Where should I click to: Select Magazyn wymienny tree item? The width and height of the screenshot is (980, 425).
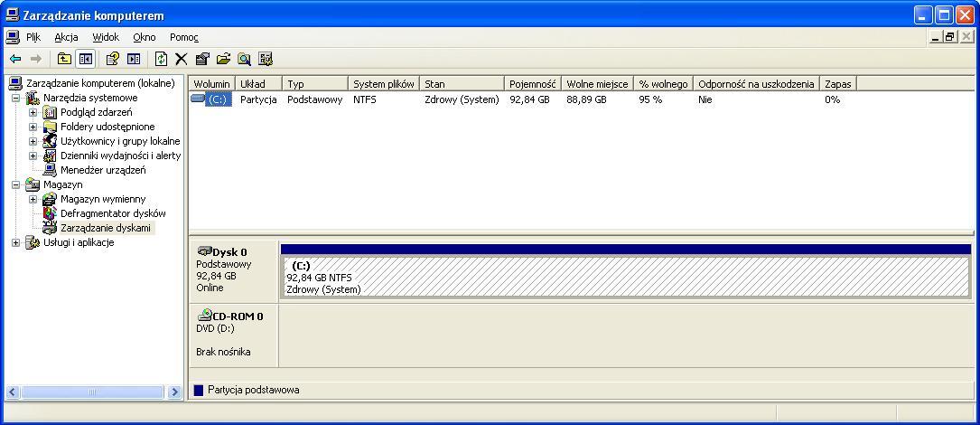point(103,199)
